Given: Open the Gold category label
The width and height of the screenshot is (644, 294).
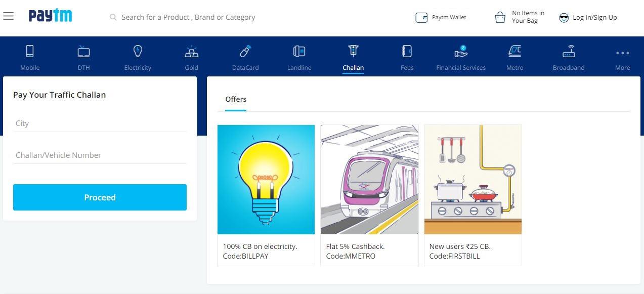Looking at the screenshot, I should 191,67.
